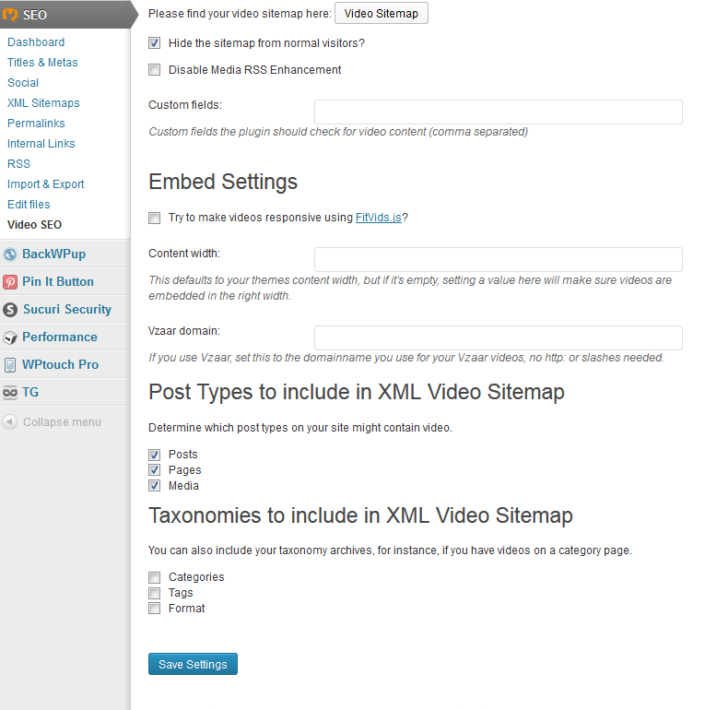Click the Pin It Button pinterest icon
728x710 pixels.
10,282
